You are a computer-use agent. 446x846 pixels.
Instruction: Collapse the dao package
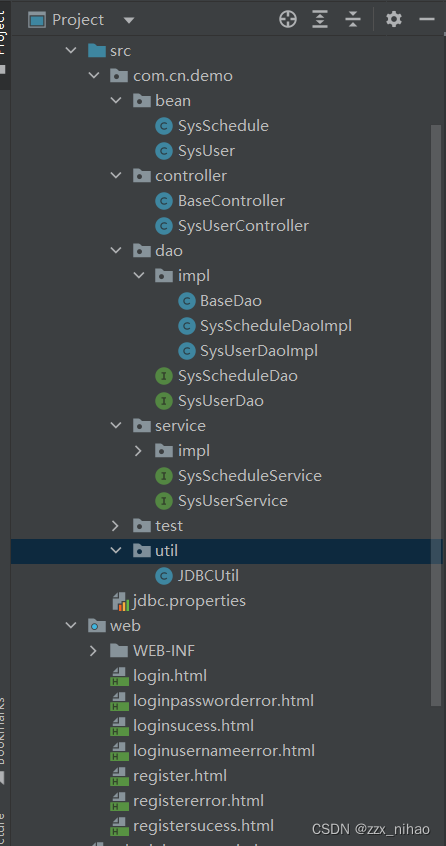[116, 251]
